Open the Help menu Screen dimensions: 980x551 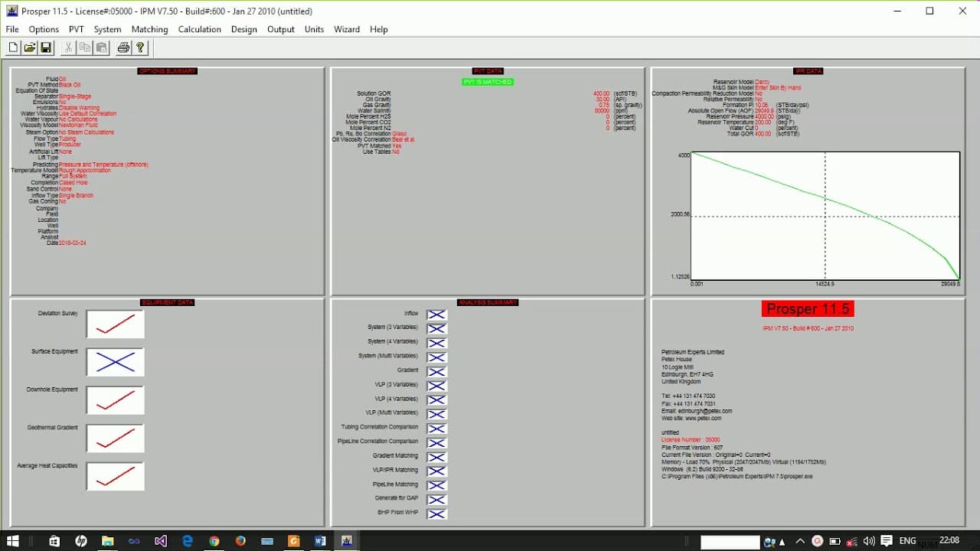pos(379,29)
